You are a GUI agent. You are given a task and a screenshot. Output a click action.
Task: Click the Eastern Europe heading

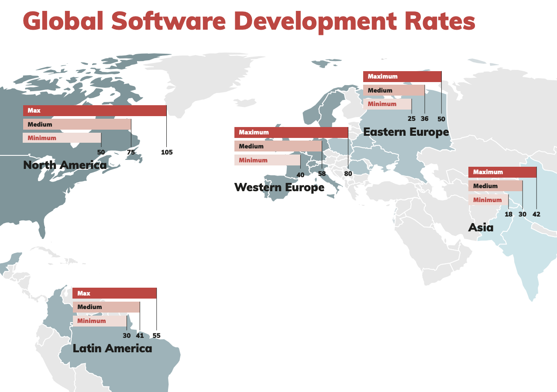(406, 132)
